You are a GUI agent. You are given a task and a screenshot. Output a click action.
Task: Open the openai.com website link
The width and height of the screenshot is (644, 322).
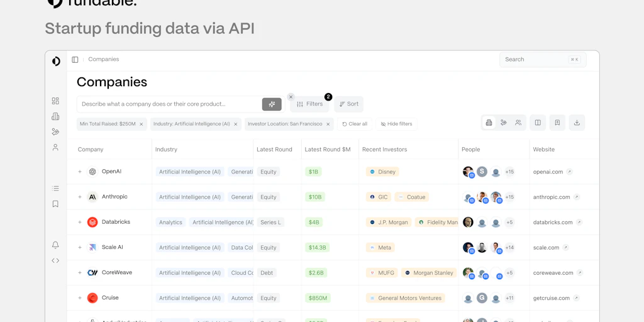point(548,172)
